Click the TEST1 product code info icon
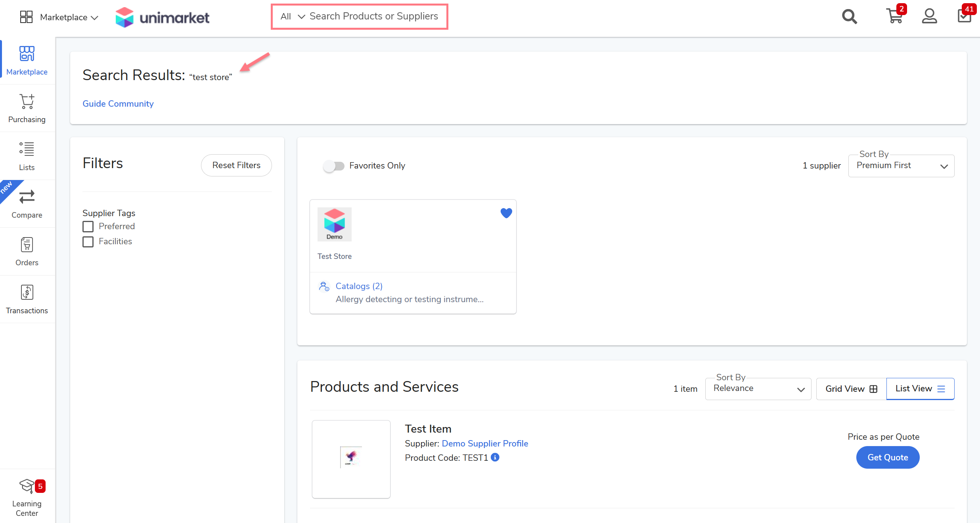Screen dimensions: 980x523 point(495,457)
